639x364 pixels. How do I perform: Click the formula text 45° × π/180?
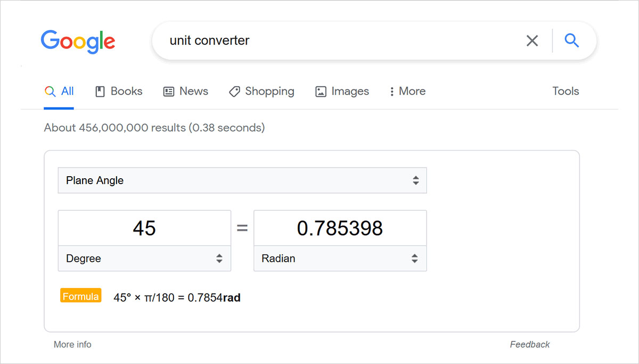[144, 297]
